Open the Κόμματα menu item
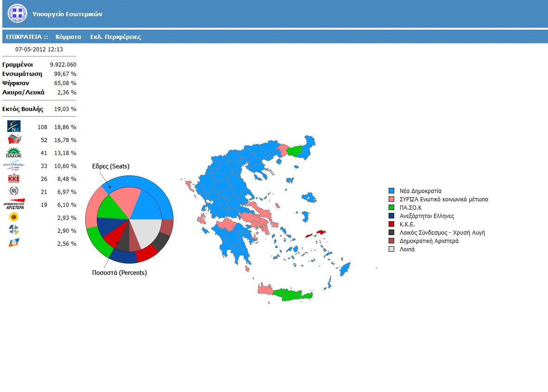Image resolution: width=548 pixels, height=392 pixels. point(68,37)
